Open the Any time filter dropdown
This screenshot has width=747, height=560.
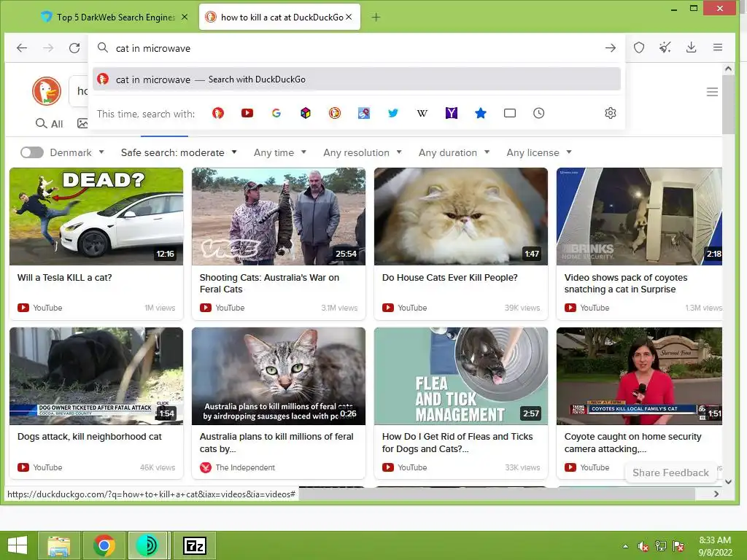pos(279,152)
